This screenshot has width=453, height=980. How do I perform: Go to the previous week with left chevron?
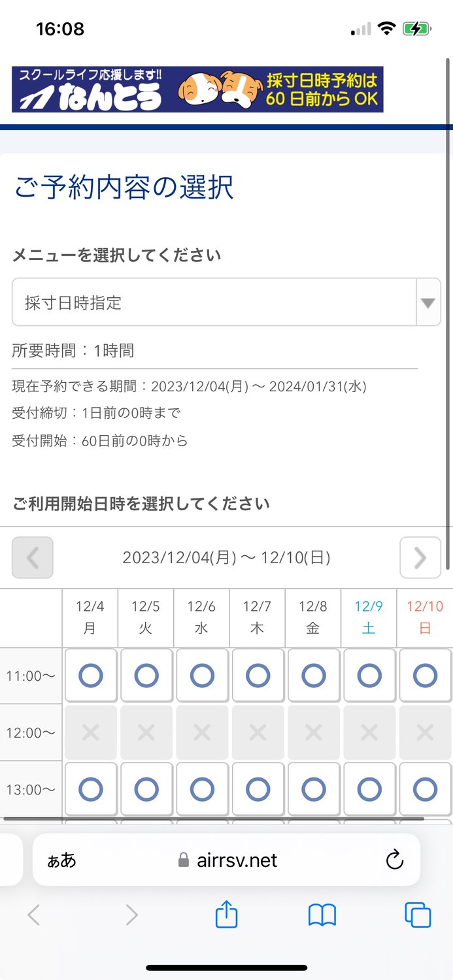[32, 557]
